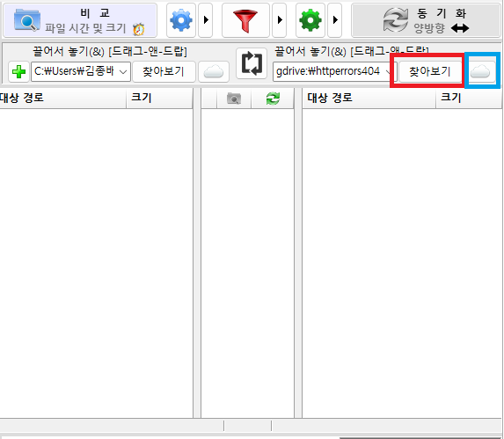Start comparison with the 비교 button
The width and height of the screenshot is (504, 439).
[x=80, y=20]
